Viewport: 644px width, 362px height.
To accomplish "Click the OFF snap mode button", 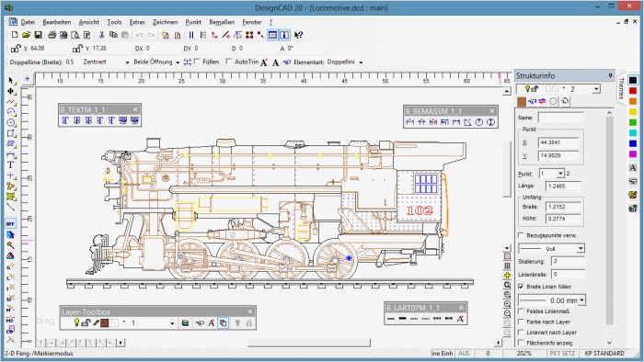I will click(x=10, y=223).
